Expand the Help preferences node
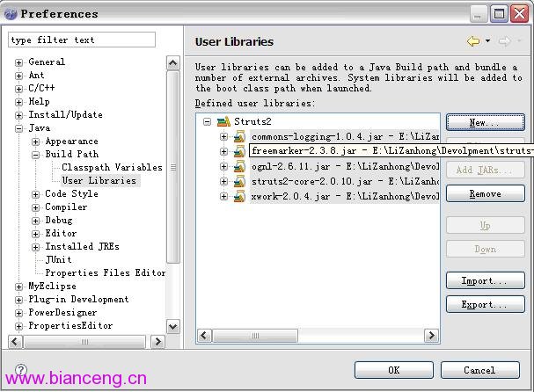 (19, 102)
